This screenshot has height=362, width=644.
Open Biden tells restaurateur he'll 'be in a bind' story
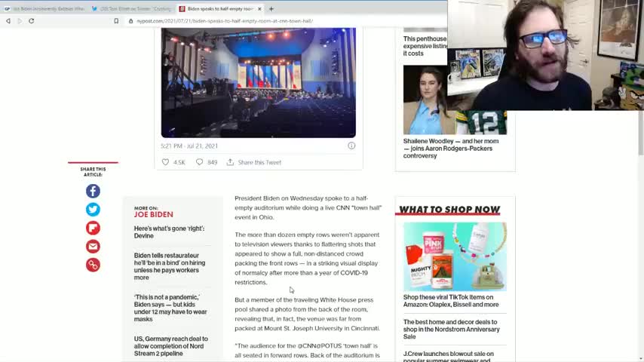coord(170,266)
